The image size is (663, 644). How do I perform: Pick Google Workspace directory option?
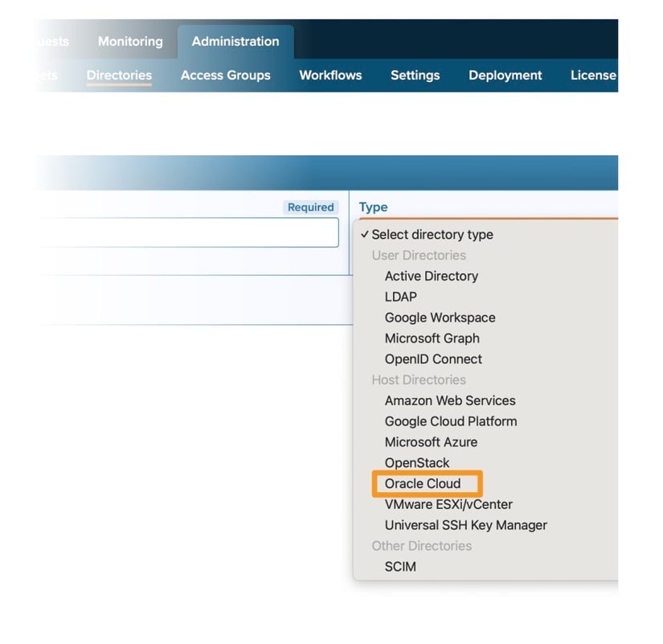click(440, 318)
